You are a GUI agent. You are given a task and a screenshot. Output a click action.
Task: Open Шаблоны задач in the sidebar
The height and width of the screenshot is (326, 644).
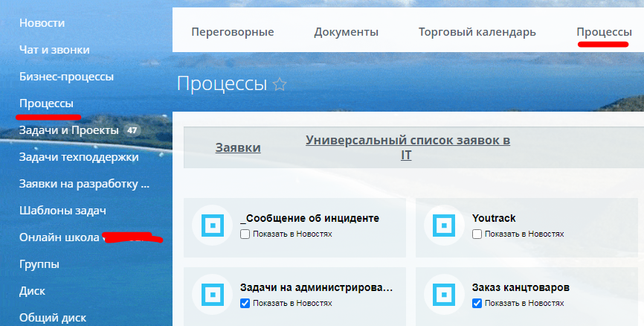coord(62,211)
